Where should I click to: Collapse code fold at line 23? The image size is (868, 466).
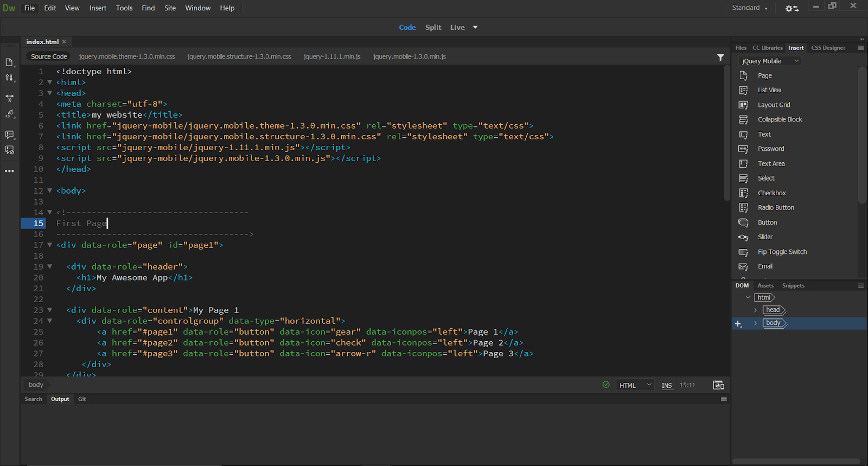pos(49,310)
